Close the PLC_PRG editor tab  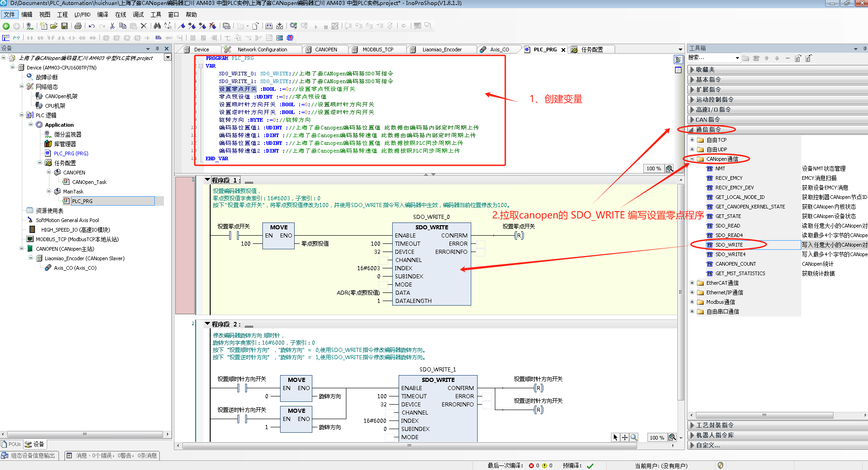563,50
